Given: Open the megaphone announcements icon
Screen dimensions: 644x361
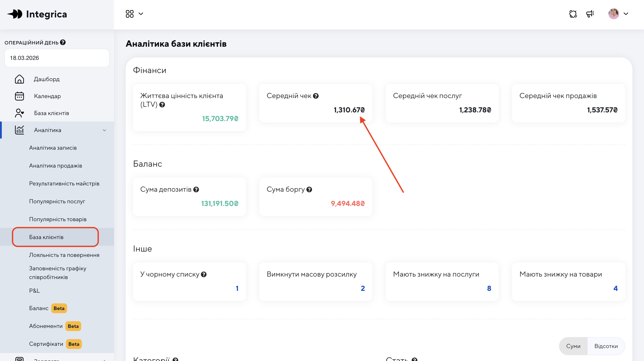Looking at the screenshot, I should point(590,14).
